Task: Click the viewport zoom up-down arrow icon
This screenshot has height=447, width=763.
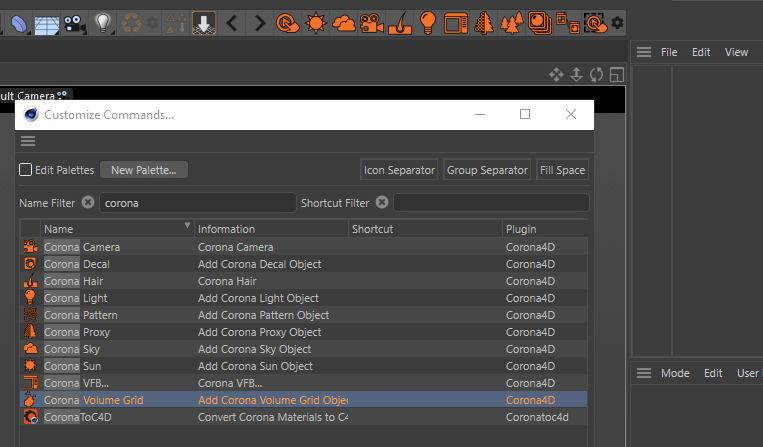Action: coord(577,75)
